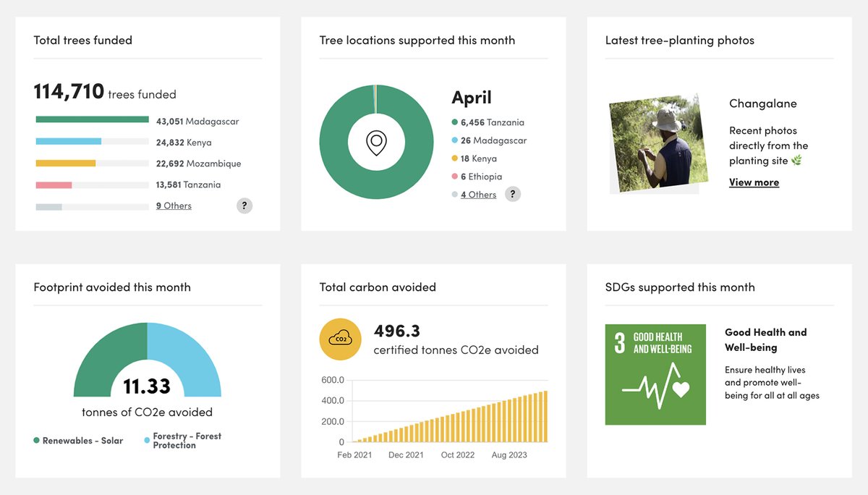Viewport: 868px width, 495px height.
Task: Click the Changalane site name
Action: tap(763, 103)
